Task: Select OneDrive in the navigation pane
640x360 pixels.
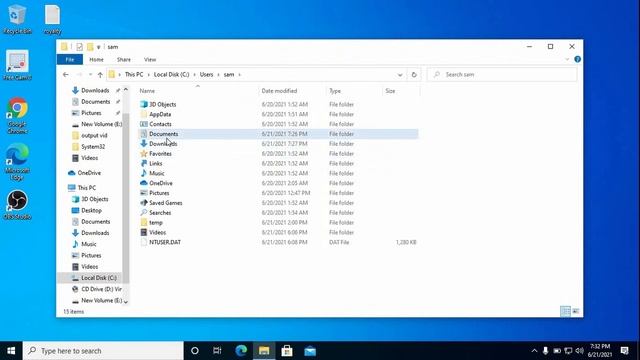Action: [89, 173]
